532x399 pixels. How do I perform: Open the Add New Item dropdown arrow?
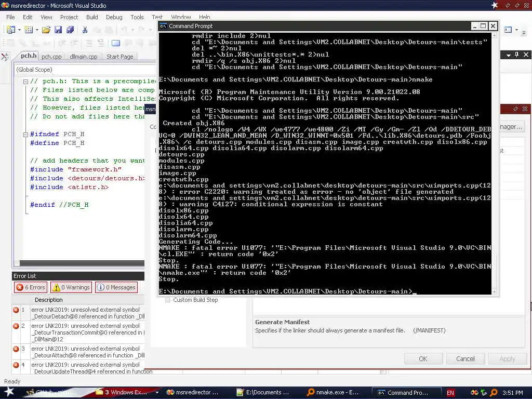37,30
